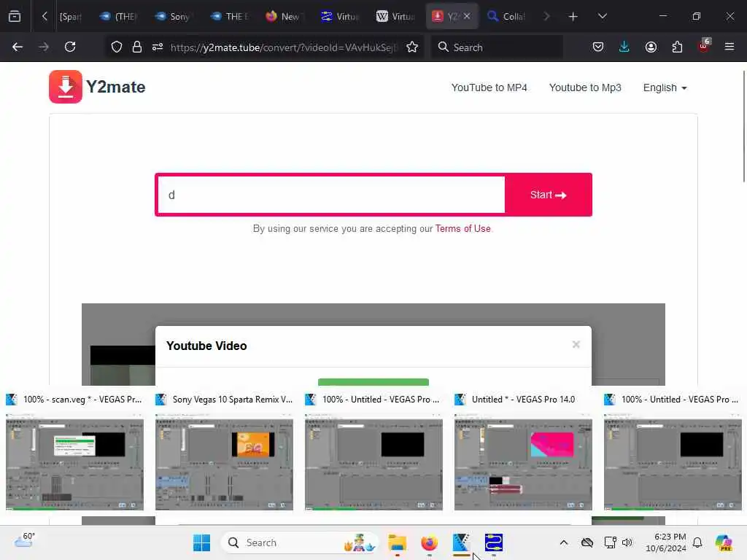Open Firefox application menu
This screenshot has width=747, height=560.
[x=729, y=47]
